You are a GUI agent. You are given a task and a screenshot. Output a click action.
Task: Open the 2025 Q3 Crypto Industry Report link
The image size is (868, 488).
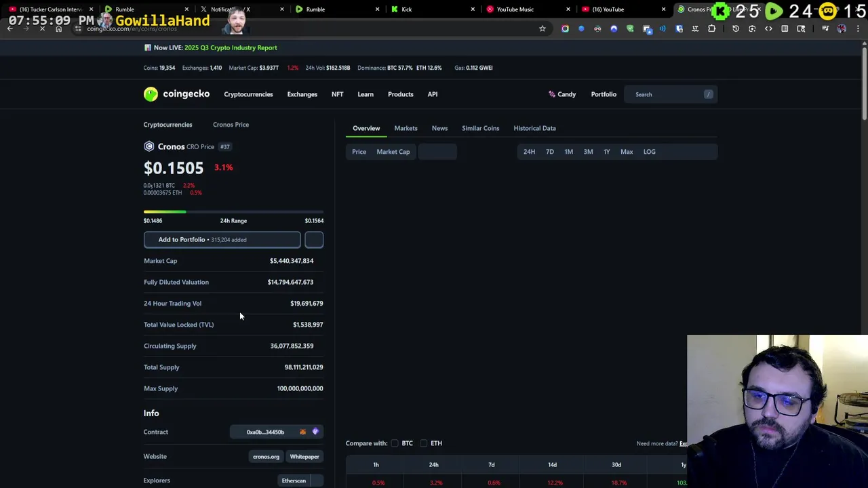231,47
